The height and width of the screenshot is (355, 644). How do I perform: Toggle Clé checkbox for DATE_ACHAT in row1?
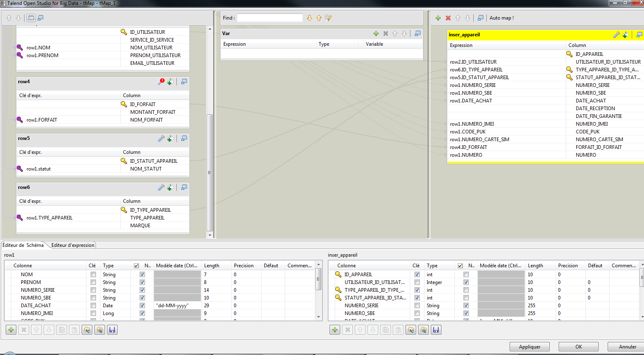(x=93, y=306)
